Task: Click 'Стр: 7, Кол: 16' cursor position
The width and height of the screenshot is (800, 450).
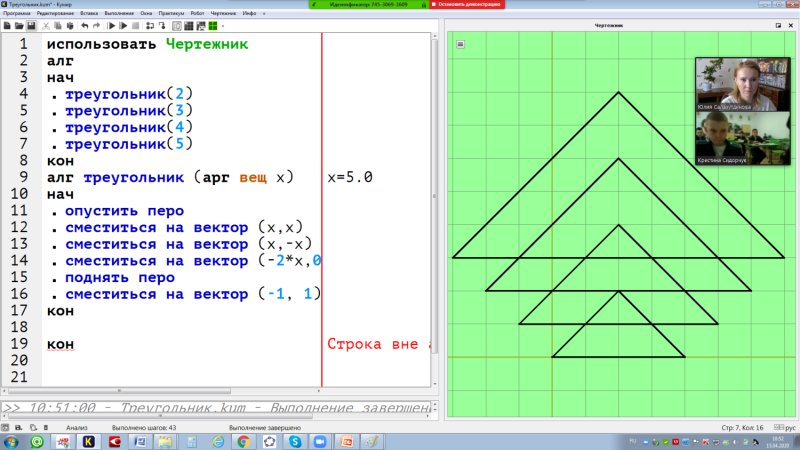Action: (742, 428)
